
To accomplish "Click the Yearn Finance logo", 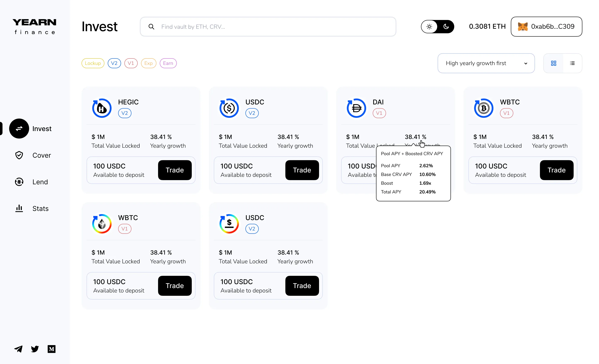I will [34, 26].
